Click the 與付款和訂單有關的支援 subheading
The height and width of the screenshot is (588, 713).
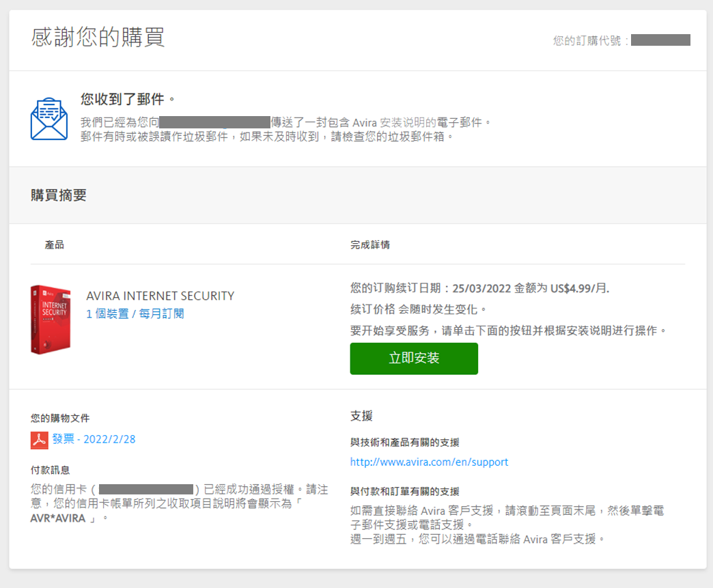click(405, 491)
